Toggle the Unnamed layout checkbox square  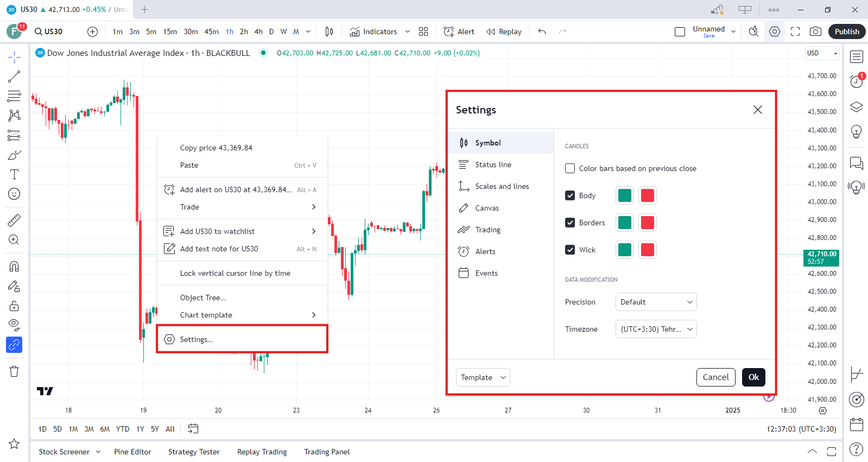point(680,32)
